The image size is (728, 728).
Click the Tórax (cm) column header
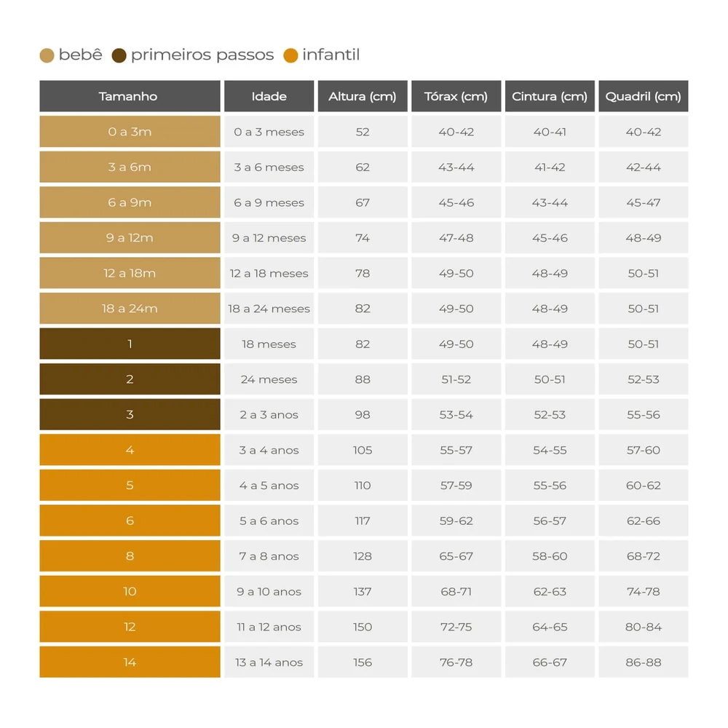pos(456,96)
